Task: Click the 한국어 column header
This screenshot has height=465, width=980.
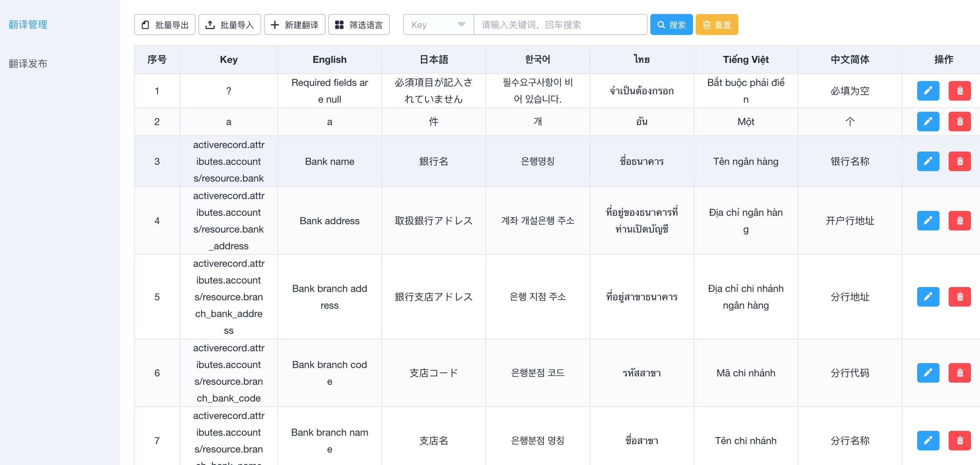Action: tap(538, 60)
